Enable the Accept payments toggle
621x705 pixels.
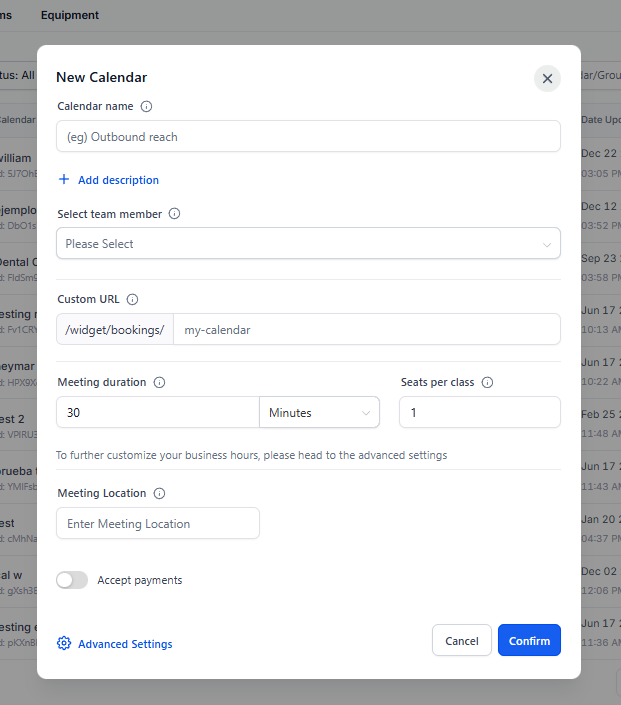[x=72, y=580]
